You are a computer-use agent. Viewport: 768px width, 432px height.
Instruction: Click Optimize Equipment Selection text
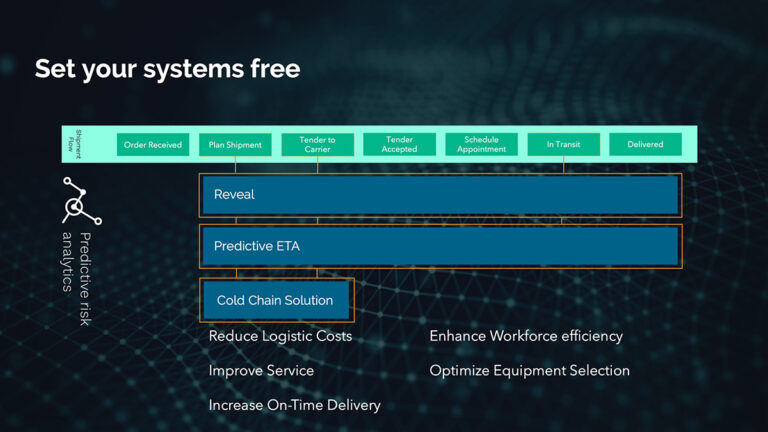(x=529, y=371)
